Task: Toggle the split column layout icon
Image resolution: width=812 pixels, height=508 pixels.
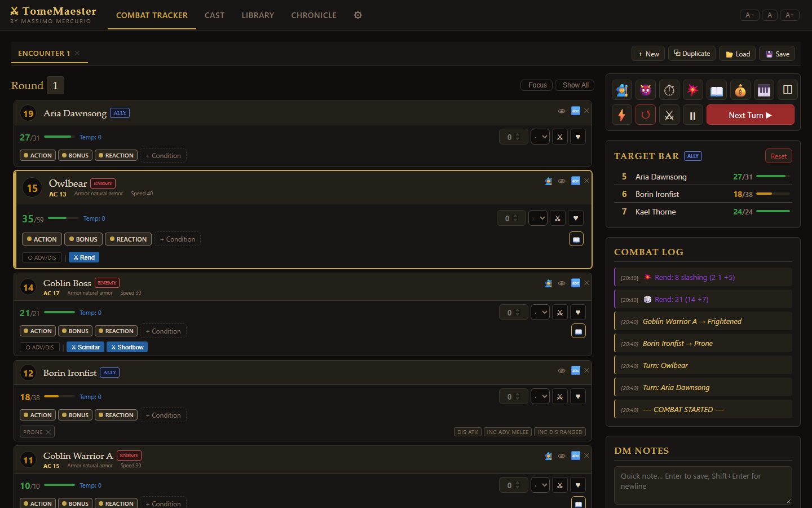Action: click(x=788, y=90)
